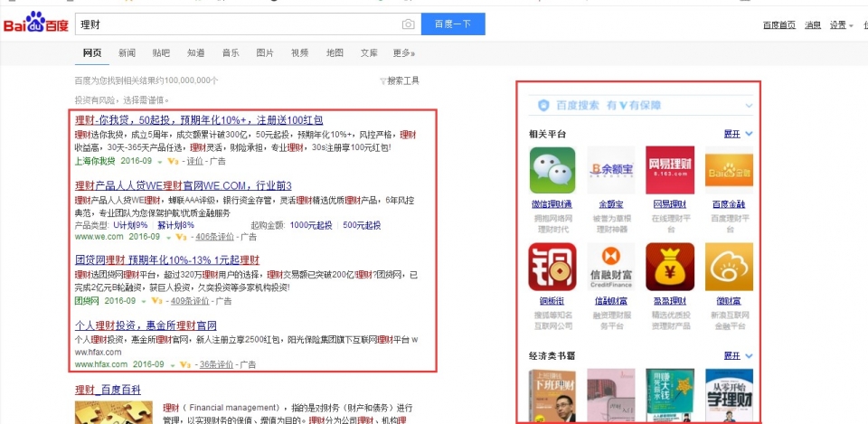Open the 用钱赚大钱 book cover
868x424 pixels.
coord(670,396)
